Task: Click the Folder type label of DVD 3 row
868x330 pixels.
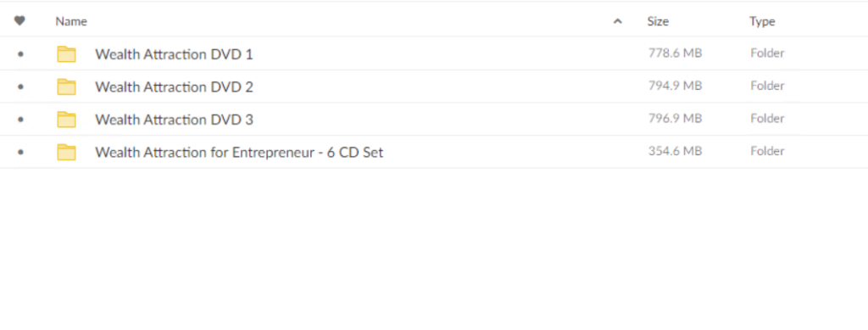Action: tap(767, 119)
